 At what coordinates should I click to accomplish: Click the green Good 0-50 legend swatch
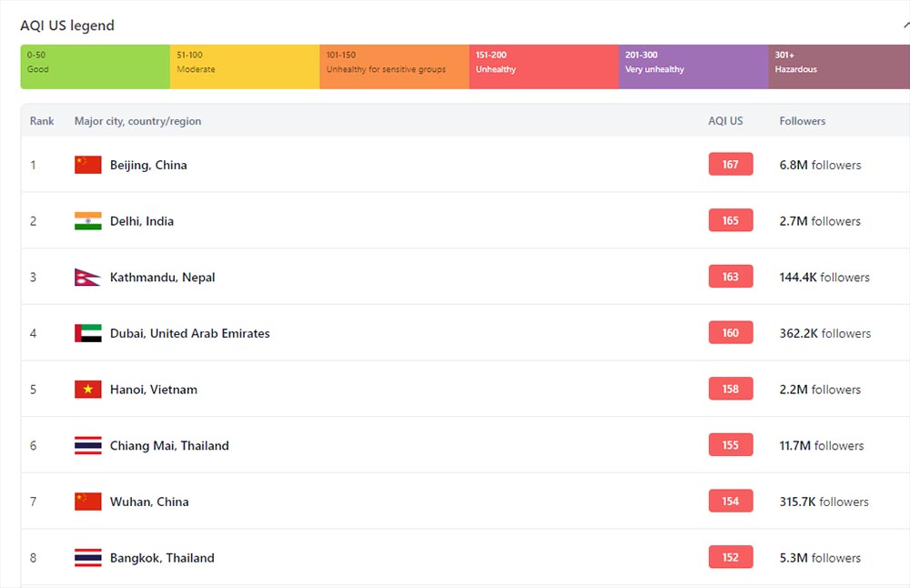coord(95,66)
